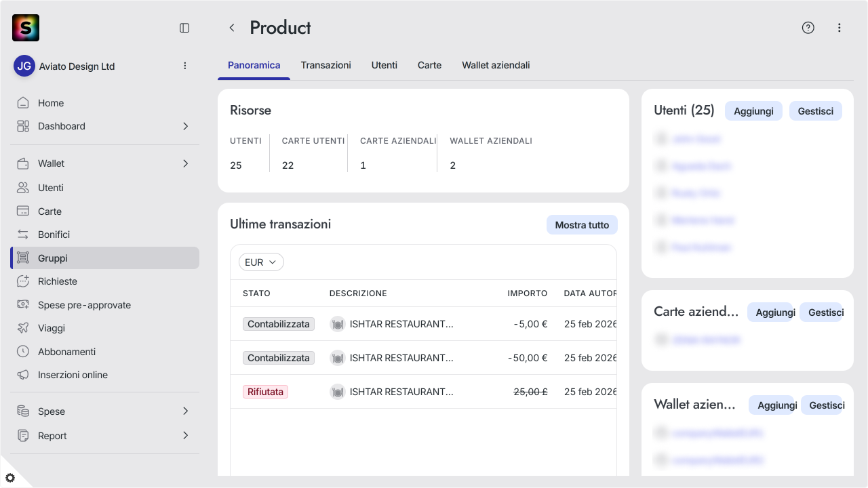Click Aggiungi next to Utenti (25)
The image size is (868, 488).
[x=753, y=111]
